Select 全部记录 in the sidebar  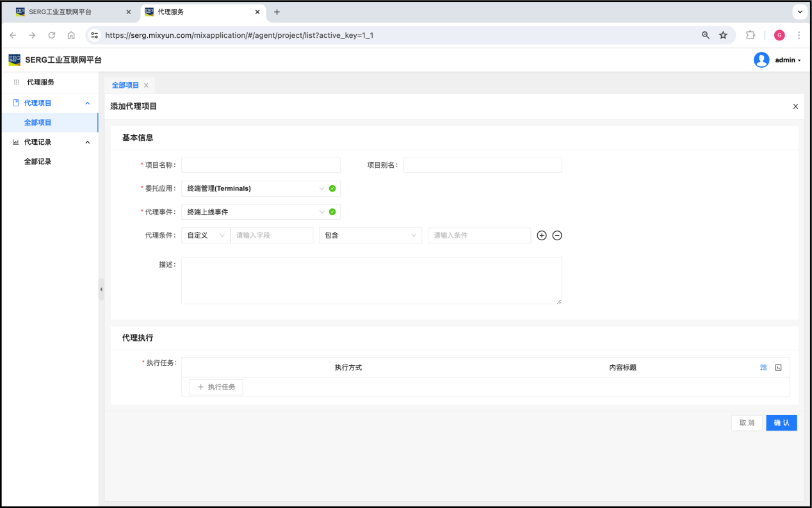click(x=38, y=162)
